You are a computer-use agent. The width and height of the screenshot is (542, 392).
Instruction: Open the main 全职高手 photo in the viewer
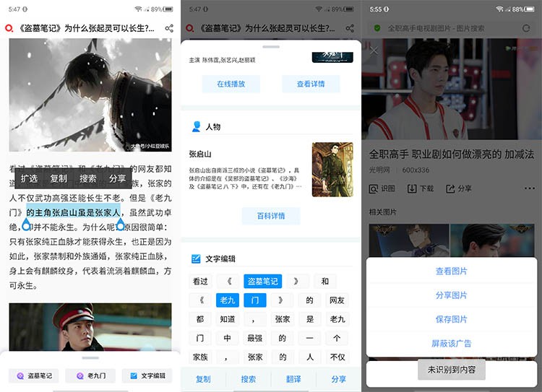(x=452, y=89)
